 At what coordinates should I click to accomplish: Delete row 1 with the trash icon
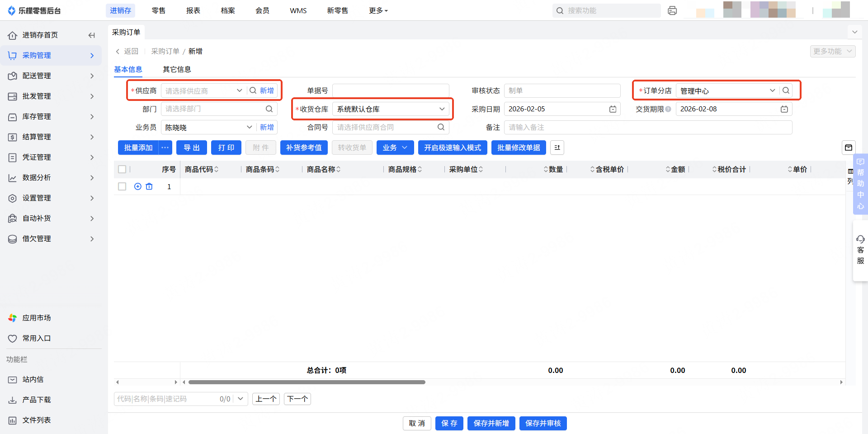point(149,186)
